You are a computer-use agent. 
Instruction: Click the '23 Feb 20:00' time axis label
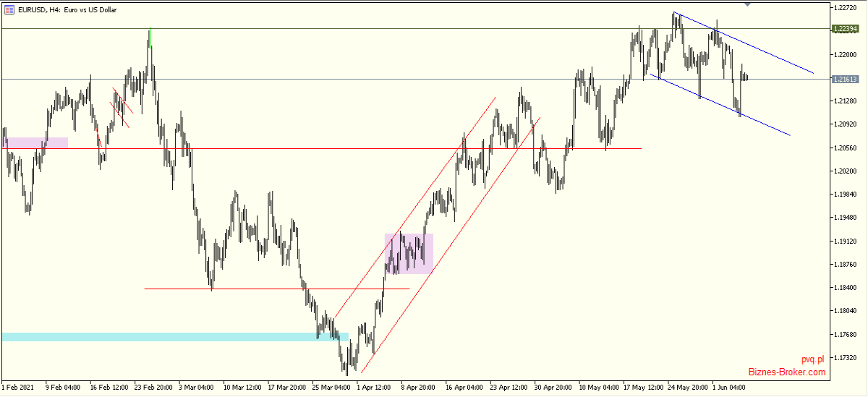tap(154, 387)
